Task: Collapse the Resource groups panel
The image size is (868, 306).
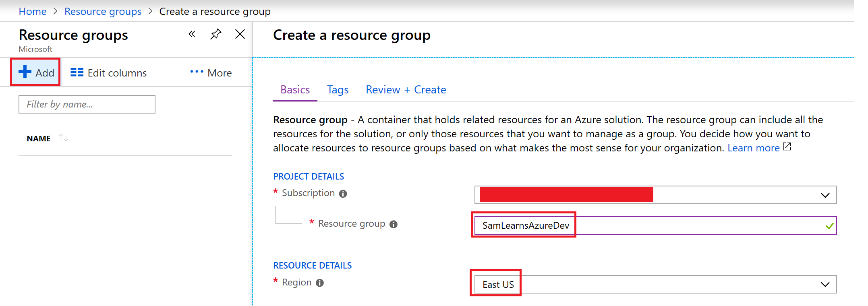Action: click(x=192, y=34)
